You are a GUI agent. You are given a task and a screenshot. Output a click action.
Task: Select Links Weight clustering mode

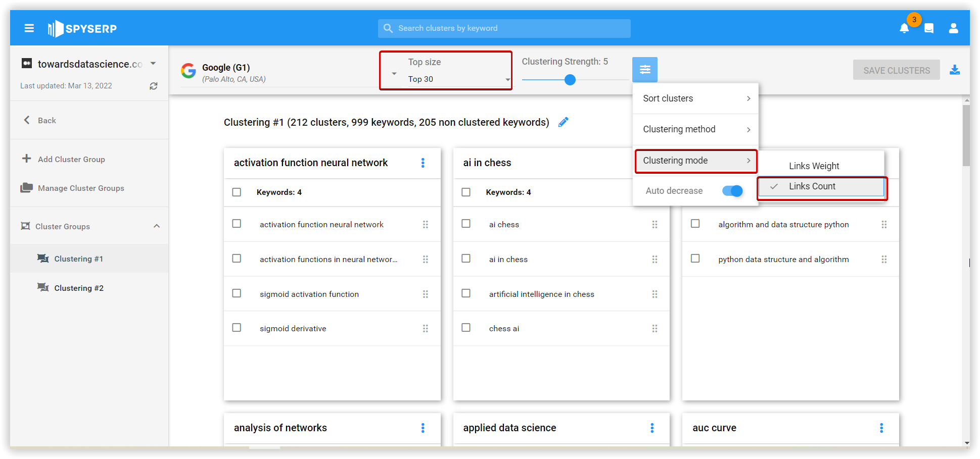[x=814, y=166]
